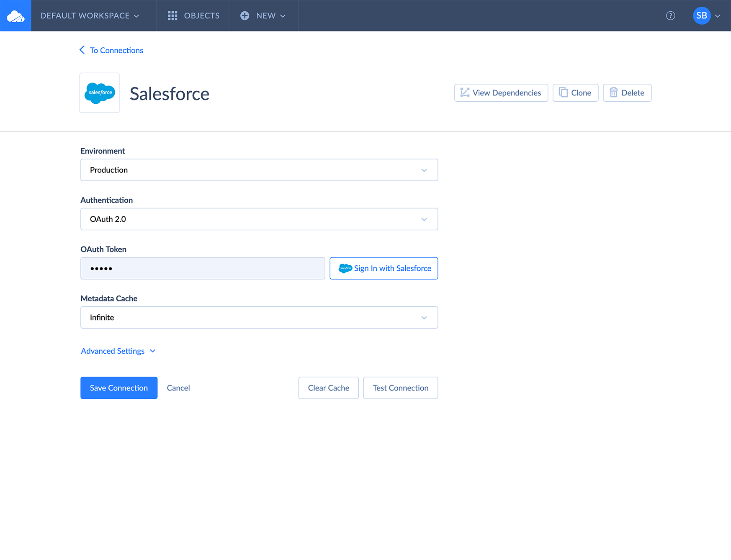The width and height of the screenshot is (731, 560).
Task: Expand the Default Workspace menu
Action: click(x=90, y=16)
